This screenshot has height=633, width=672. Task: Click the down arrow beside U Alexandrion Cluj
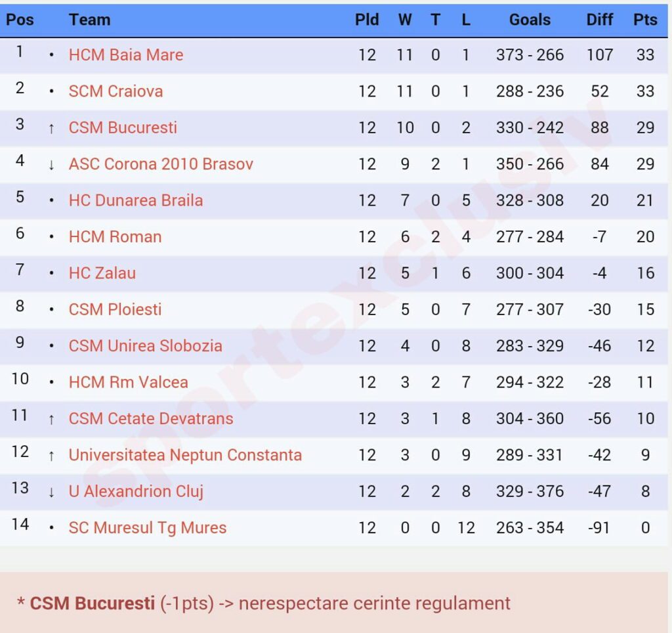coord(52,492)
